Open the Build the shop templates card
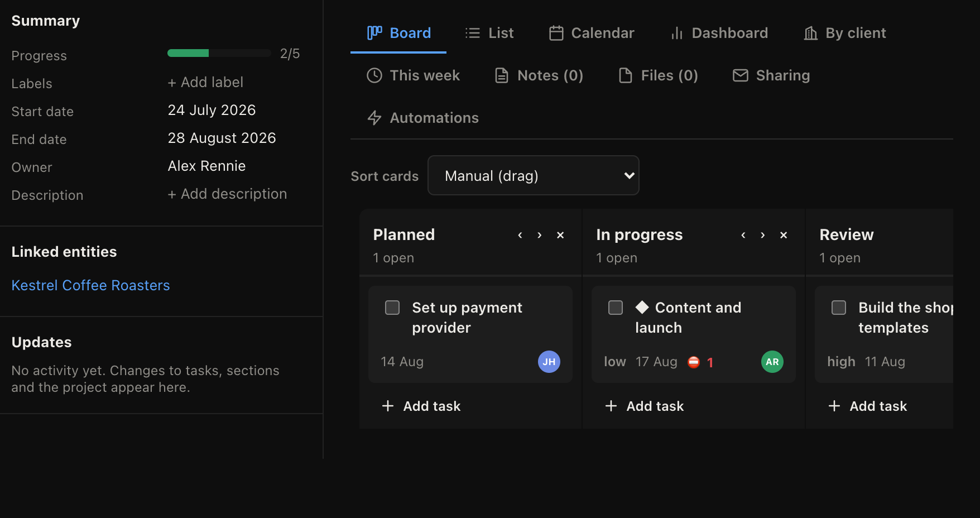Image resolution: width=980 pixels, height=518 pixels. tap(884, 334)
